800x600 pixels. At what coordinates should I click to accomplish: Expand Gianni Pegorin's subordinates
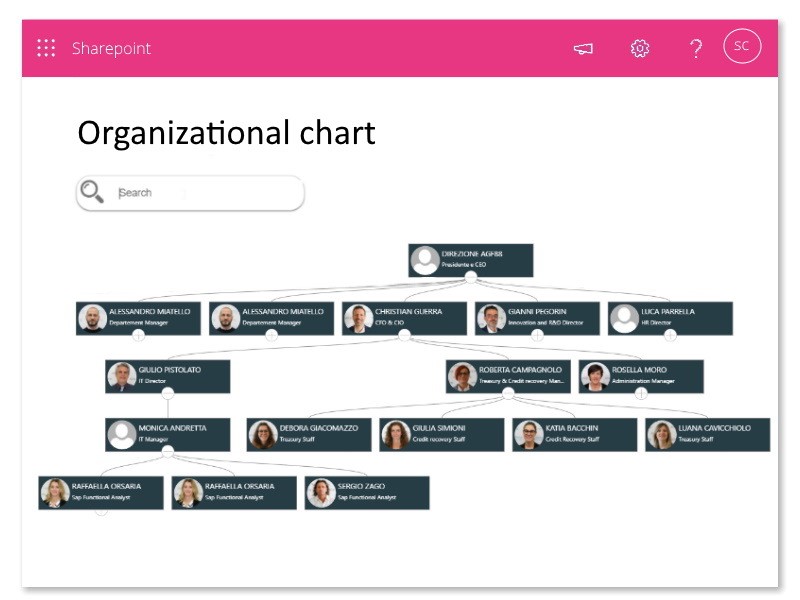[536, 335]
